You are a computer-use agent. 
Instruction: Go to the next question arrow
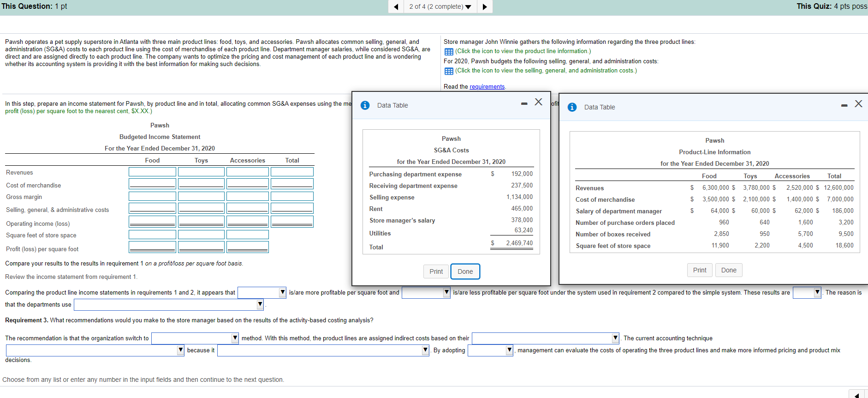[485, 6]
